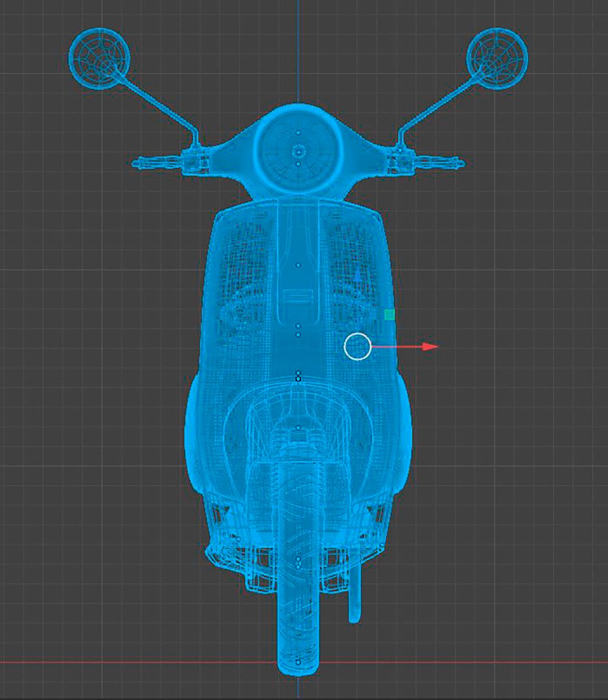The image size is (608, 700).
Task: Select the scooter's right round mirror
Action: point(497,58)
